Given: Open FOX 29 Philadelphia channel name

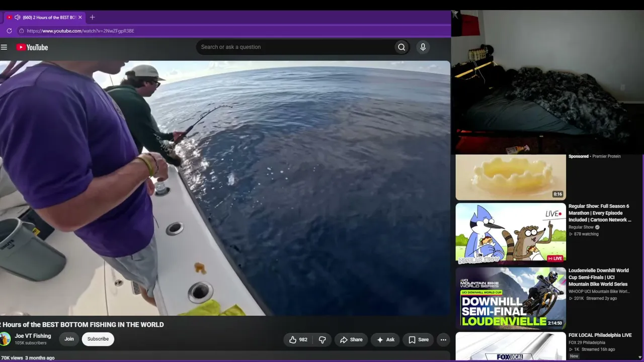Looking at the screenshot, I should point(587,343).
